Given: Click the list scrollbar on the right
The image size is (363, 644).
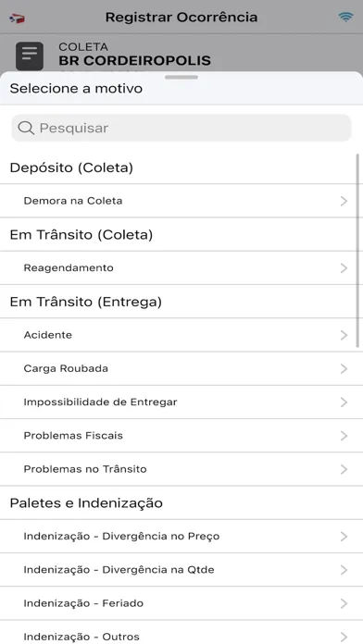Looking at the screenshot, I should (358, 252).
